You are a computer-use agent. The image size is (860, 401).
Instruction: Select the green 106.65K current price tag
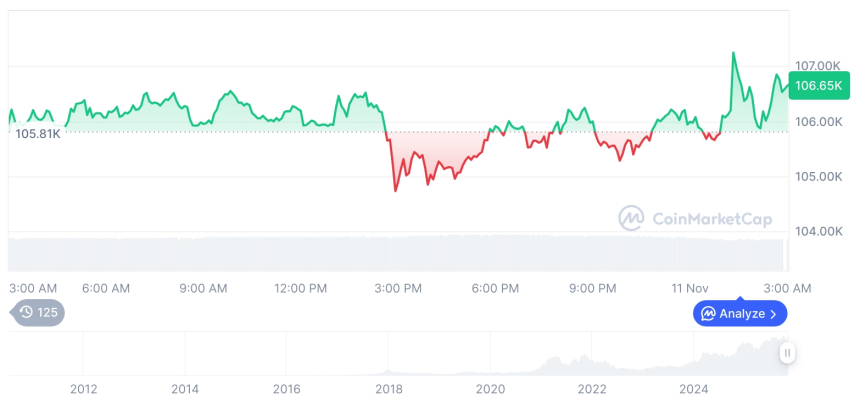817,86
